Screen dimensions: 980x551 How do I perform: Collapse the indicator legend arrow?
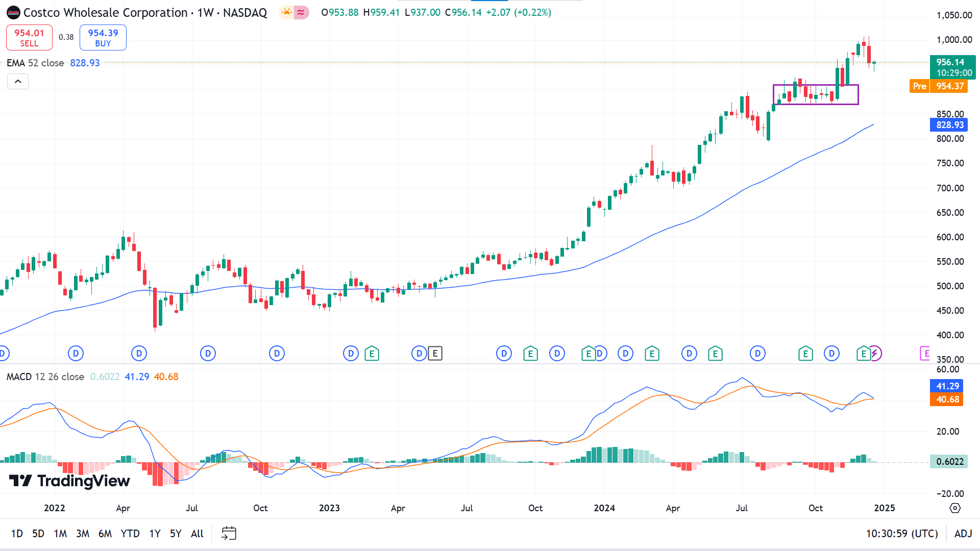[18, 82]
